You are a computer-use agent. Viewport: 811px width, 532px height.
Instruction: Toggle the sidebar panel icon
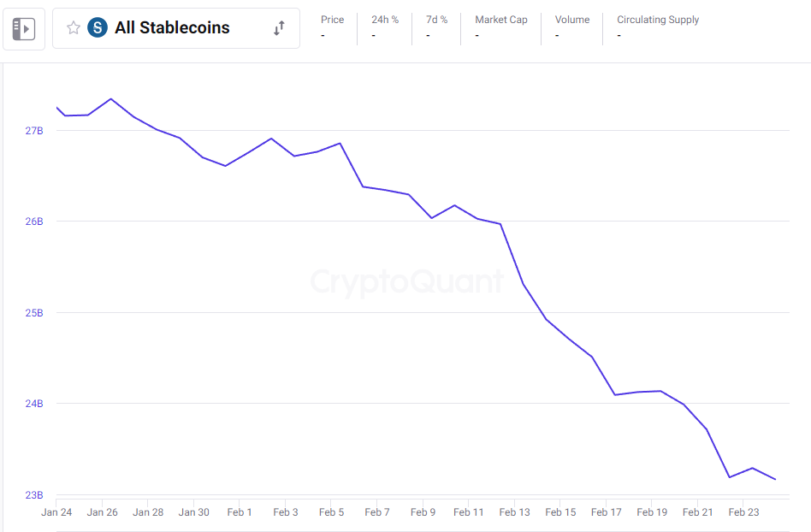pyautogui.click(x=24, y=29)
